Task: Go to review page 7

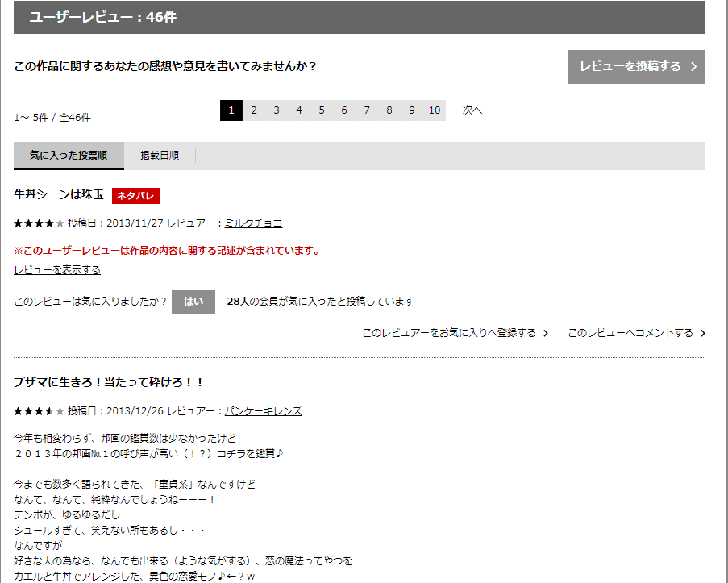Action: pyautogui.click(x=367, y=110)
